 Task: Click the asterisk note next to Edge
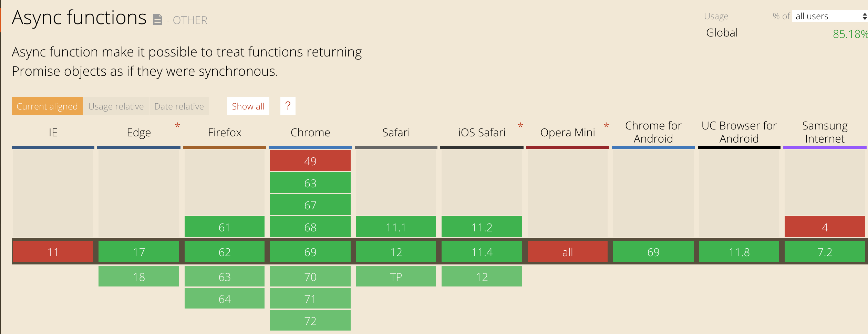click(x=177, y=125)
